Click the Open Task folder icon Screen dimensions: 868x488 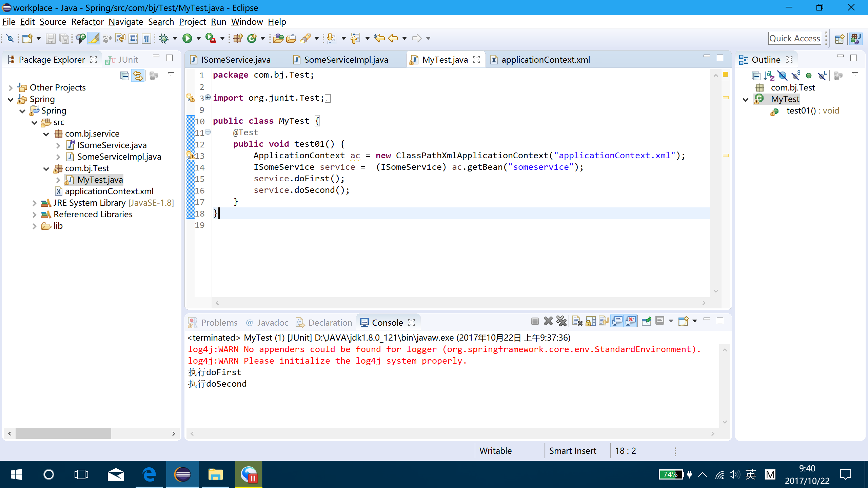[x=291, y=38]
